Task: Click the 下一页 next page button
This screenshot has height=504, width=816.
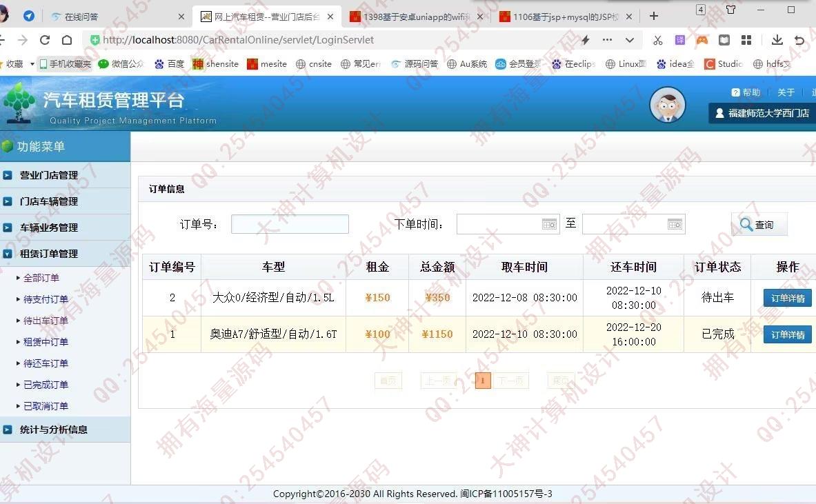Action: tap(510, 381)
